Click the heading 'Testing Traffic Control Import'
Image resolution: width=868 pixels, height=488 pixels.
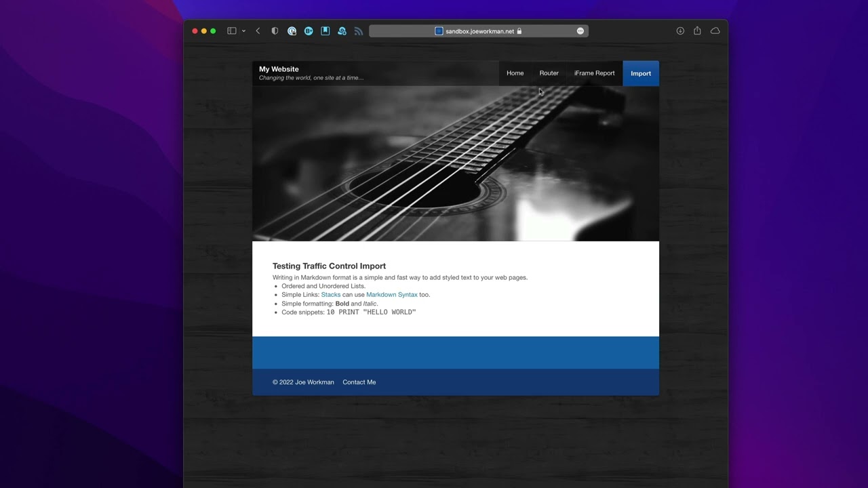(x=329, y=266)
